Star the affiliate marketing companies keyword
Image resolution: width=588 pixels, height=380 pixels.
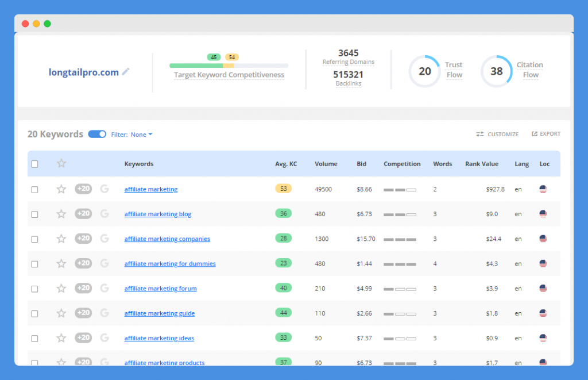tap(61, 239)
